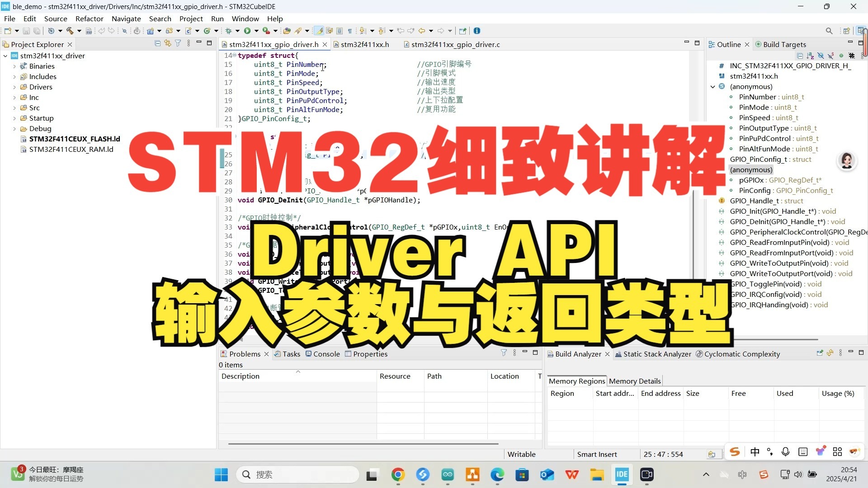Screen dimensions: 868x488
Task: Collapse all in Project Explorer toolbar
Action: [x=157, y=43]
